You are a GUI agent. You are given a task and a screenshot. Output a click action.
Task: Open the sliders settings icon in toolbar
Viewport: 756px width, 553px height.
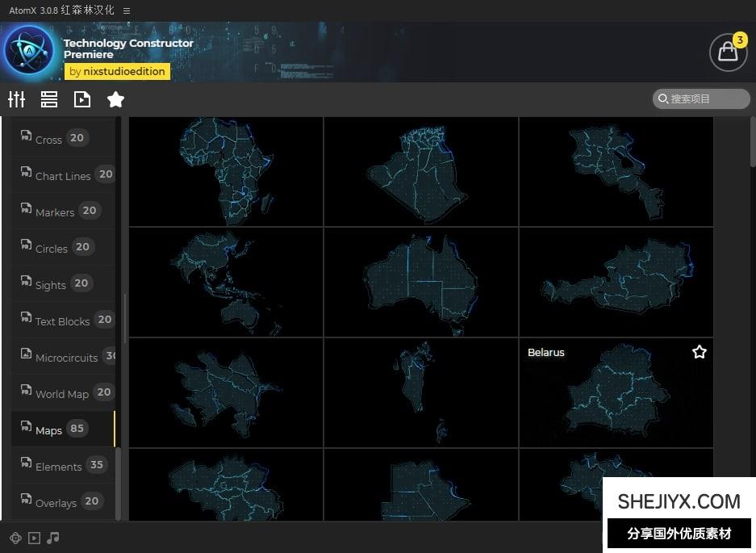click(x=17, y=99)
